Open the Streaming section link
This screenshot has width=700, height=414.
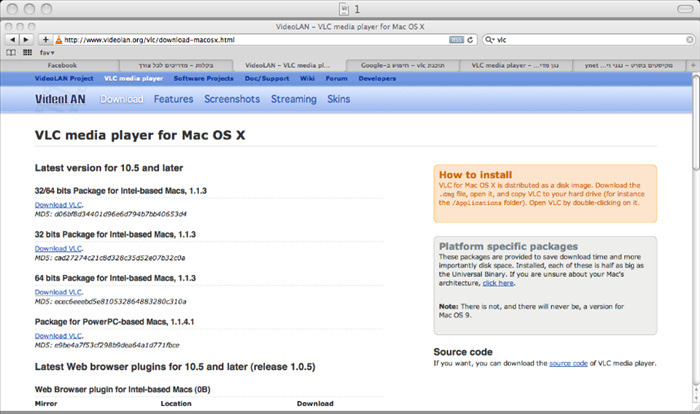(x=294, y=99)
